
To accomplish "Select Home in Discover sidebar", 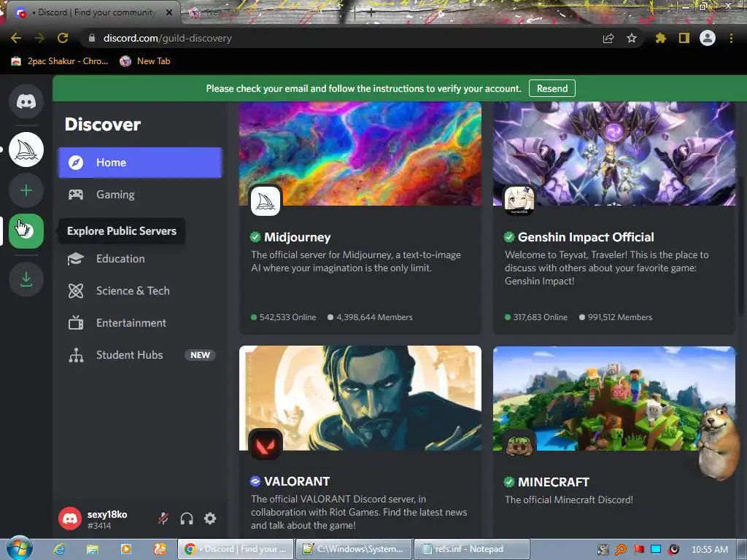I will pyautogui.click(x=139, y=163).
